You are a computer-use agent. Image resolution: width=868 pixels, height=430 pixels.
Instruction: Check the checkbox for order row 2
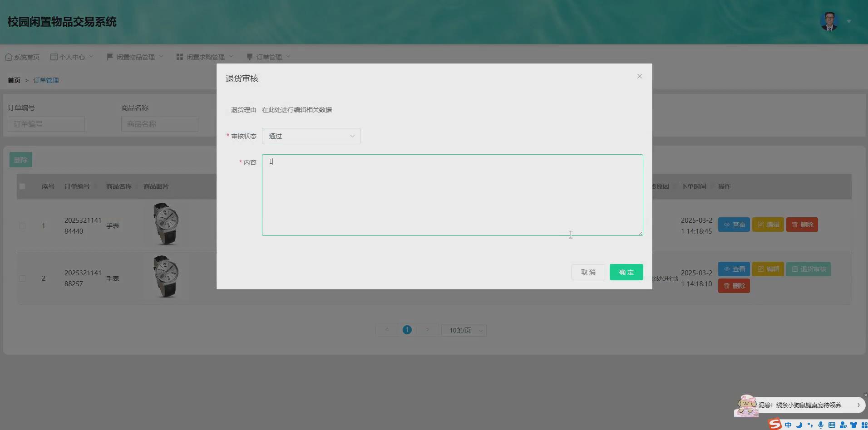click(x=22, y=278)
